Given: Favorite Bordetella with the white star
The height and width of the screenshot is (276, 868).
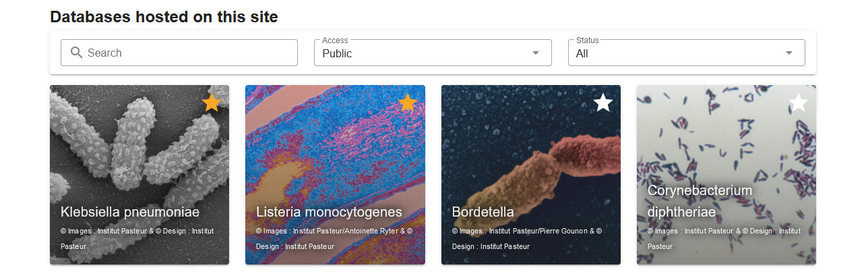Looking at the screenshot, I should coord(603,103).
